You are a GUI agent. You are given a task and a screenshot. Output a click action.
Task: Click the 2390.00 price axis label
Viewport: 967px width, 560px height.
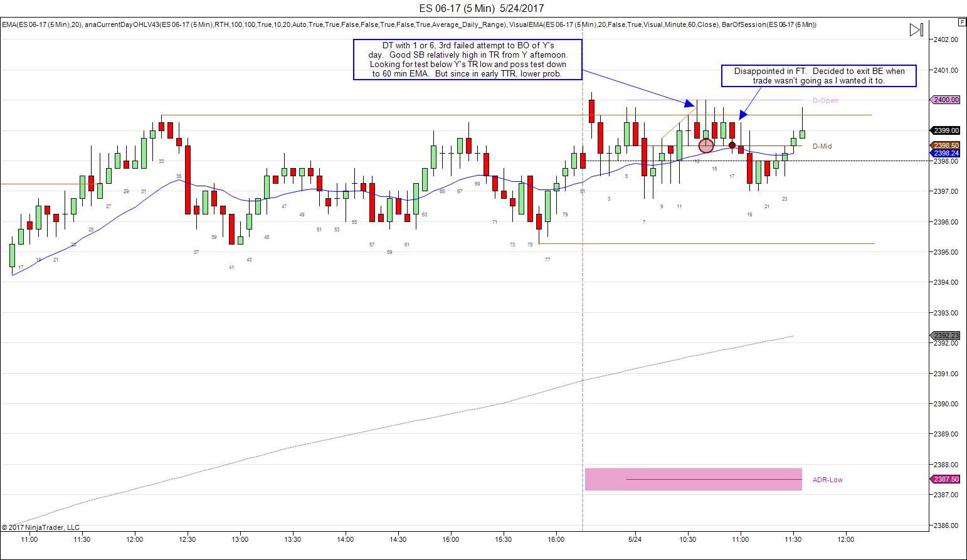pyautogui.click(x=946, y=404)
